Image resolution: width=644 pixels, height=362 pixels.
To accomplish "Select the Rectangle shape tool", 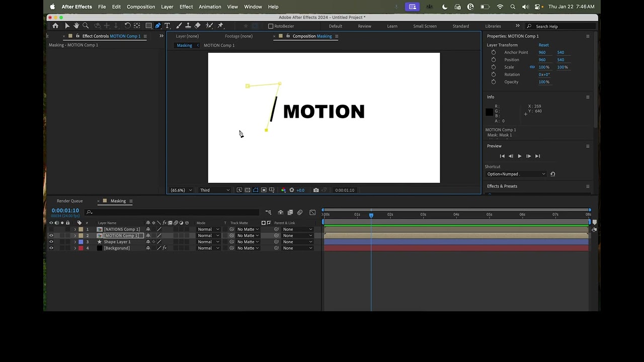I will click(148, 26).
